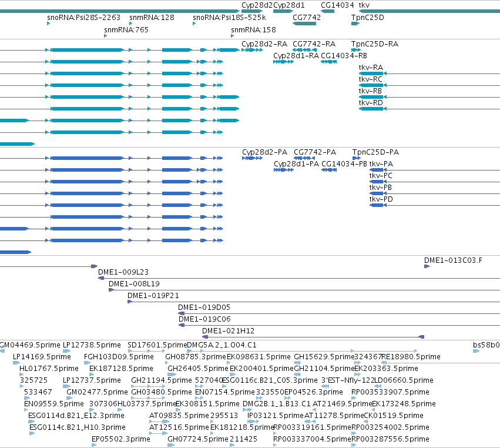This screenshot has height=448, width=500.
Task: Click the LP12738.5prime EST label
Action: coord(92,345)
